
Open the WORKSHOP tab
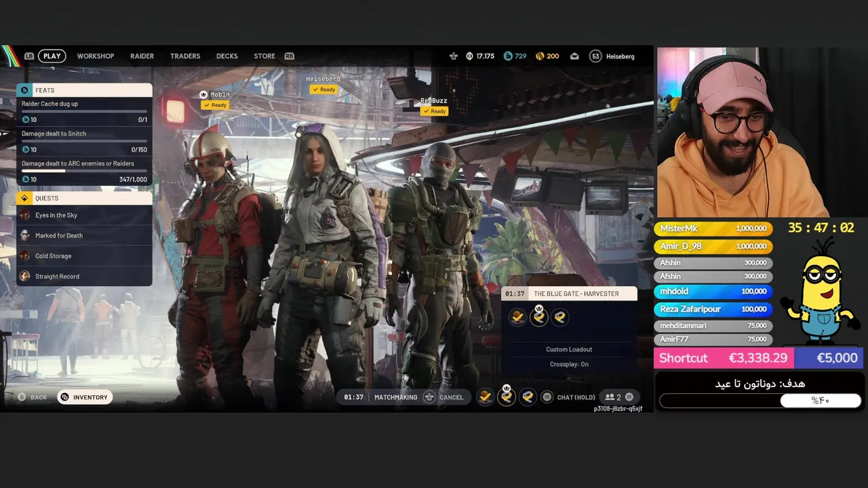tap(96, 56)
